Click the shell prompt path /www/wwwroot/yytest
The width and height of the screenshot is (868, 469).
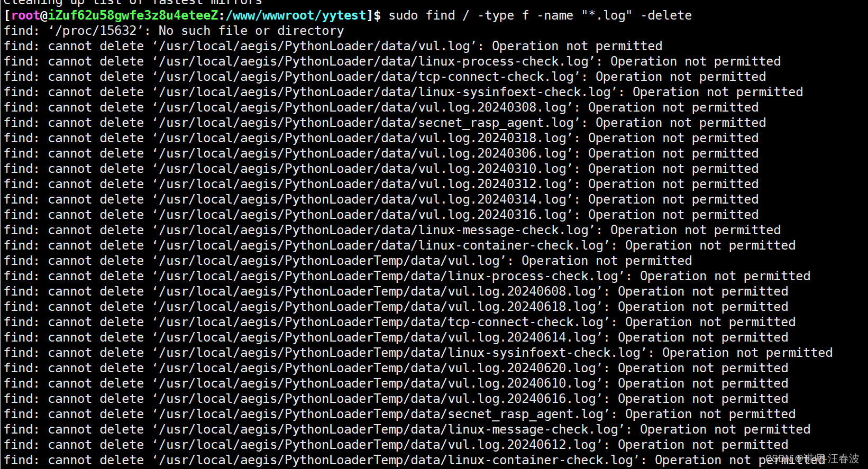[x=296, y=15]
